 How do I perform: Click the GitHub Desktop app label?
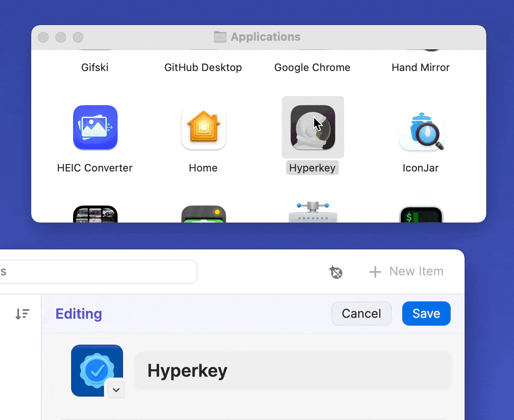pyautogui.click(x=203, y=68)
